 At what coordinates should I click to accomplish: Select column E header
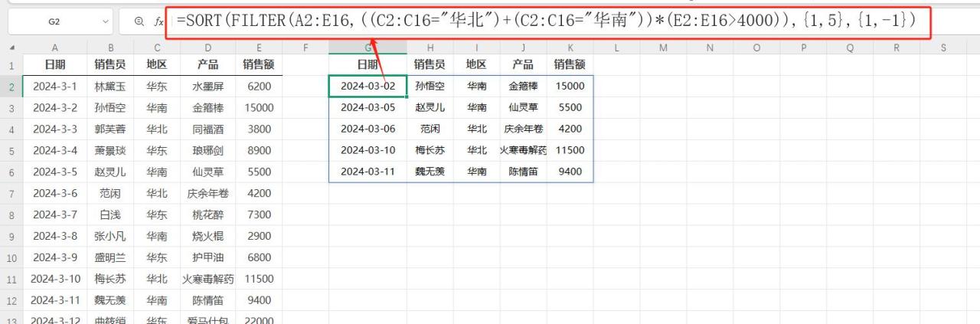pos(259,48)
